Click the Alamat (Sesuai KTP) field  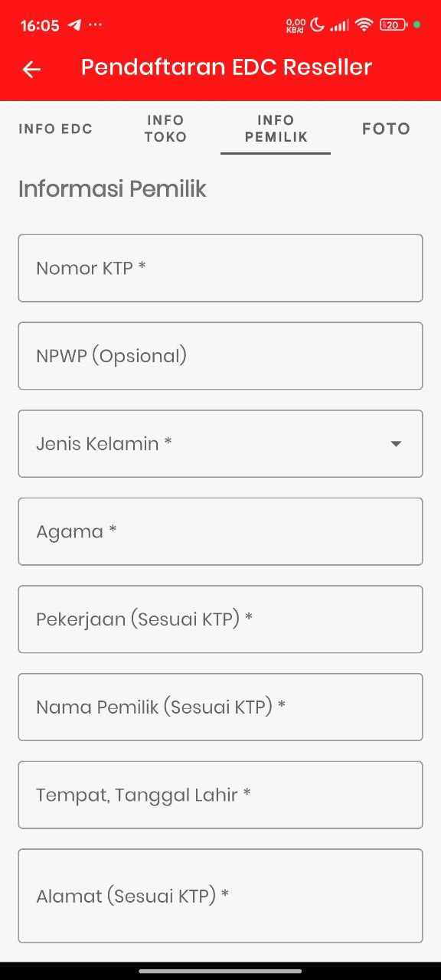point(220,896)
